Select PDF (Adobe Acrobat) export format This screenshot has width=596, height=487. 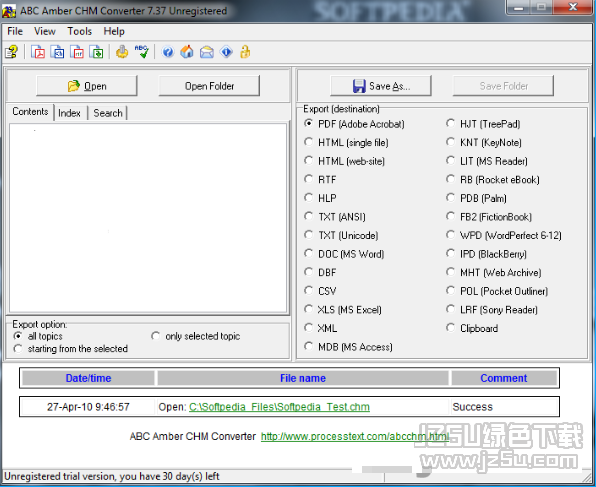click(355, 124)
